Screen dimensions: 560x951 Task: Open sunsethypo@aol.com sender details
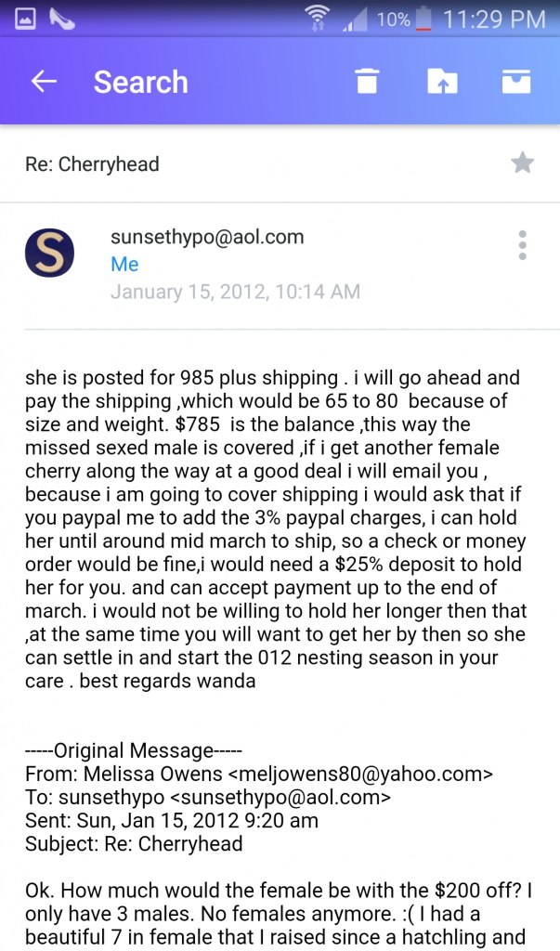pos(207,237)
